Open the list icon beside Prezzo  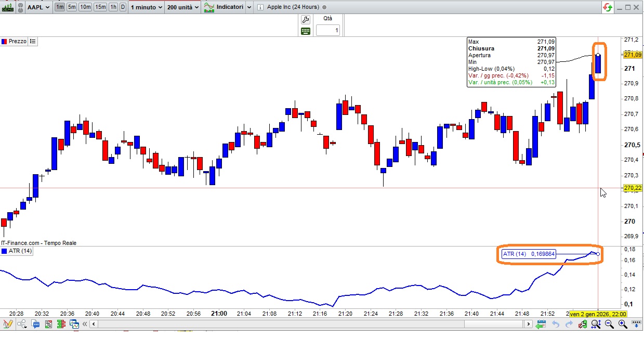pos(33,41)
